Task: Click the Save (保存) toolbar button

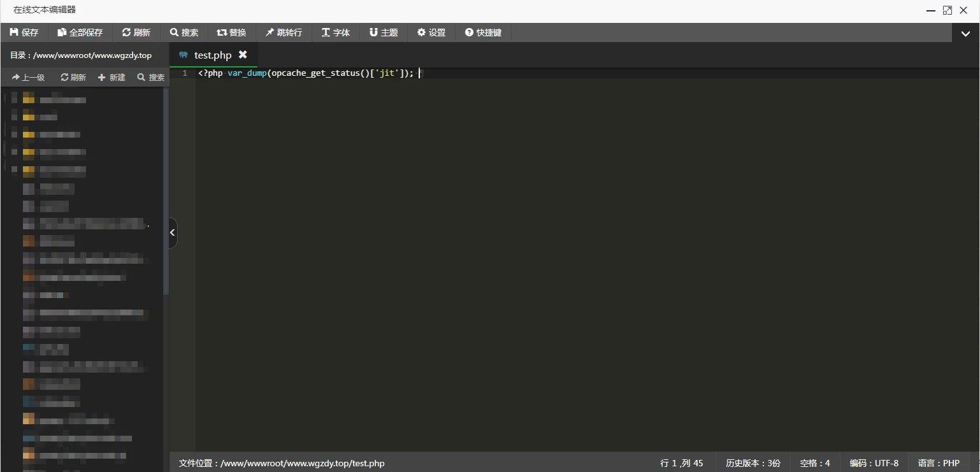Action: [x=24, y=32]
